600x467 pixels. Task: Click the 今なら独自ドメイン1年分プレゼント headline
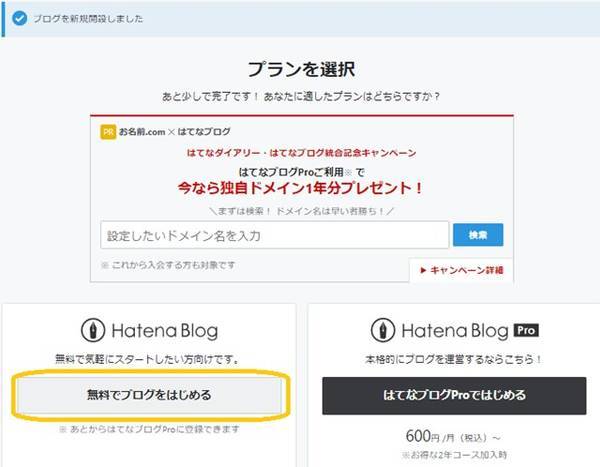coord(300,188)
